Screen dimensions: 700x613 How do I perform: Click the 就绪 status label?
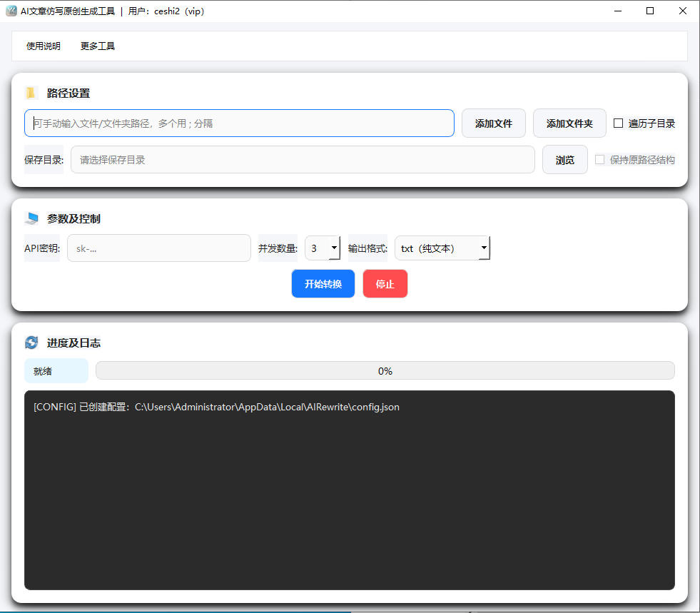point(56,370)
